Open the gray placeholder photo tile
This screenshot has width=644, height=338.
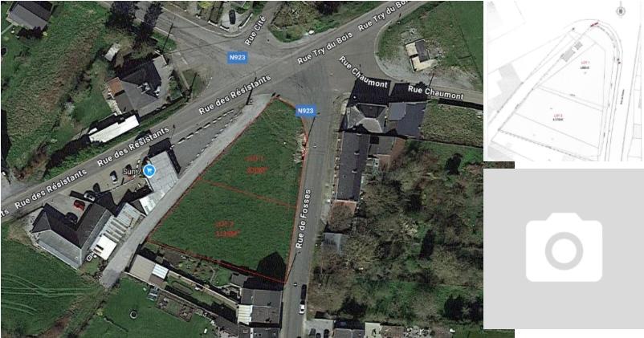click(564, 248)
